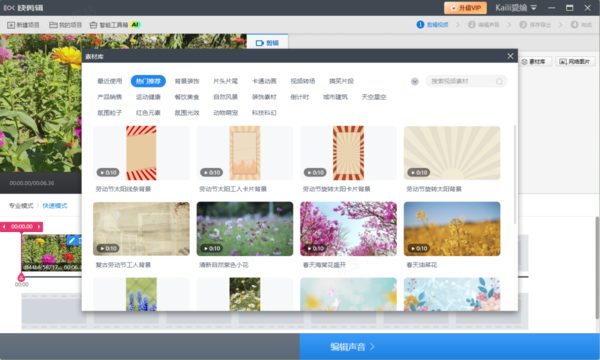Click the 新建项目 new project icon
This screenshot has width=600, height=360.
tap(11, 25)
